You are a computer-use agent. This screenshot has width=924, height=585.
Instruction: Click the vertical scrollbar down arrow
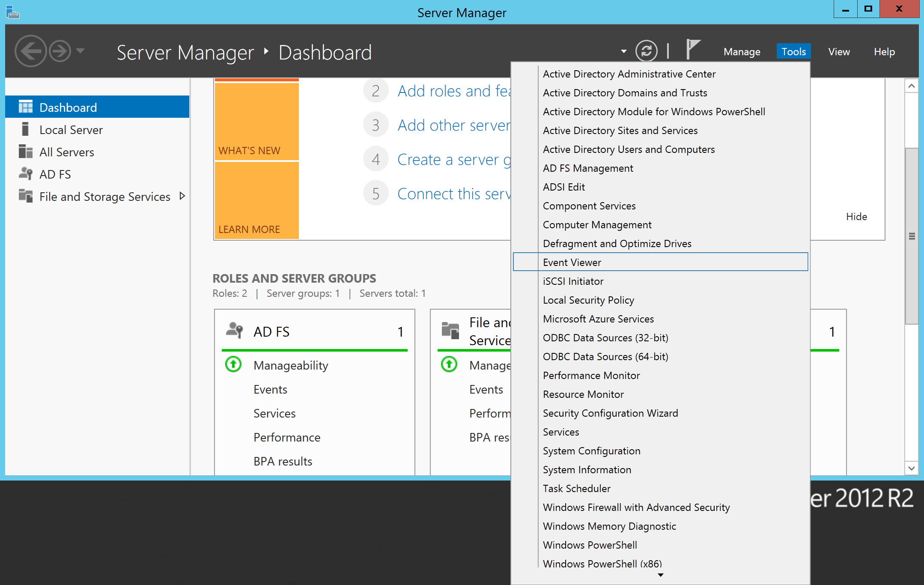pos(912,468)
